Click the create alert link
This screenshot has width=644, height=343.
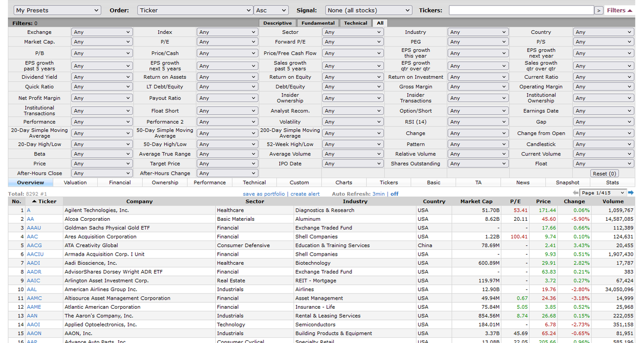305,194
